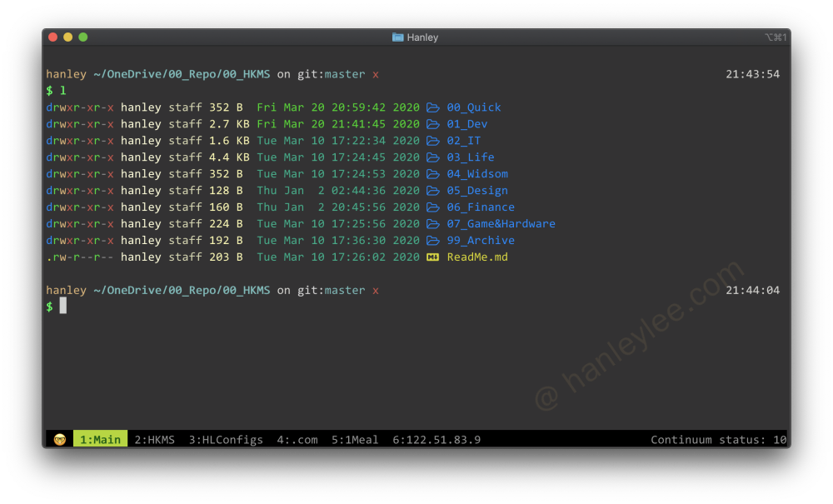Switch to tmux window 4:.com
The image size is (833, 504).
pos(297,440)
